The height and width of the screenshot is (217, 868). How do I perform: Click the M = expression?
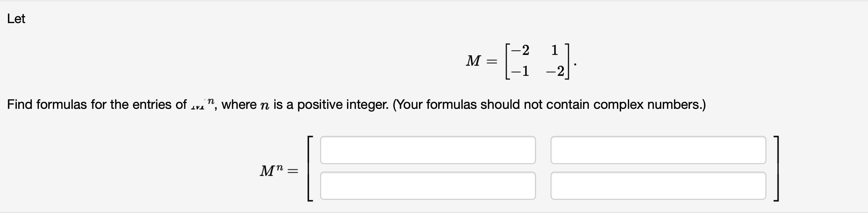(x=482, y=60)
